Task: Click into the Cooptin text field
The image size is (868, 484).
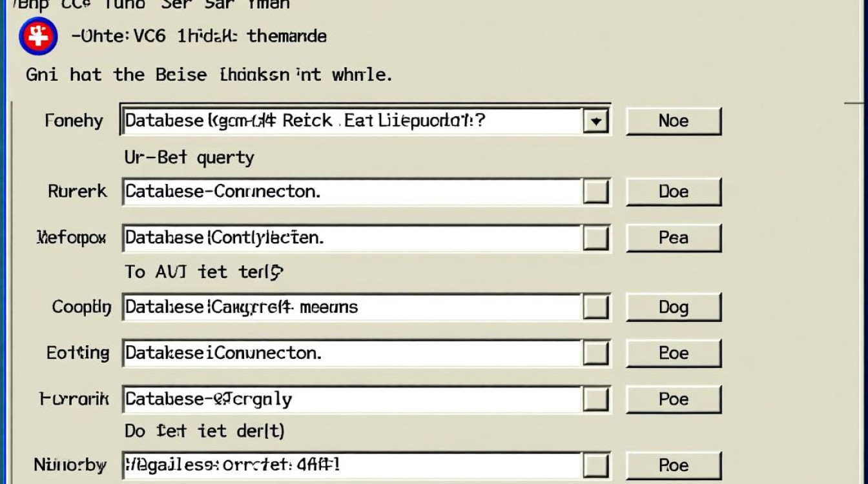Action: (x=352, y=307)
